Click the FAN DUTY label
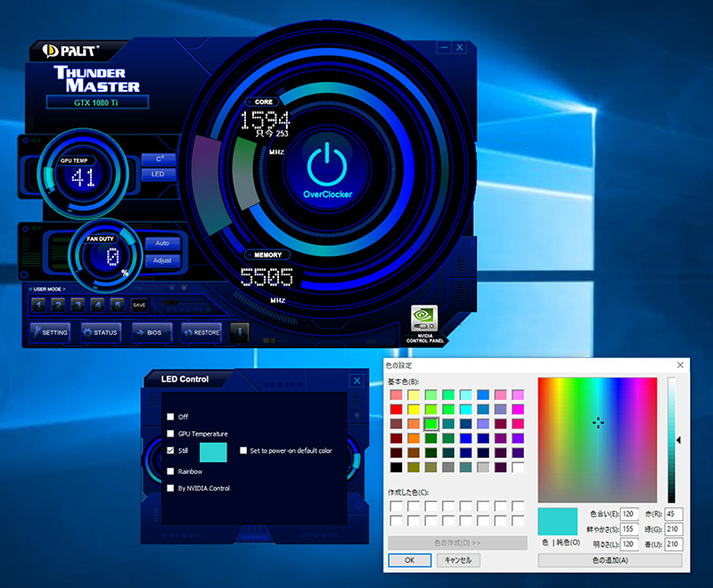The width and height of the screenshot is (713, 588). pos(100,239)
